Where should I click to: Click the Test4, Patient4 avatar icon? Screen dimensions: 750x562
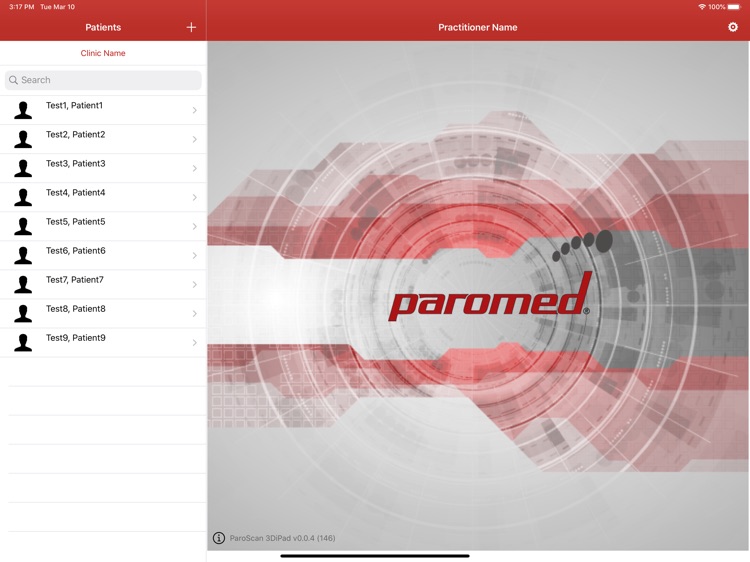point(23,197)
